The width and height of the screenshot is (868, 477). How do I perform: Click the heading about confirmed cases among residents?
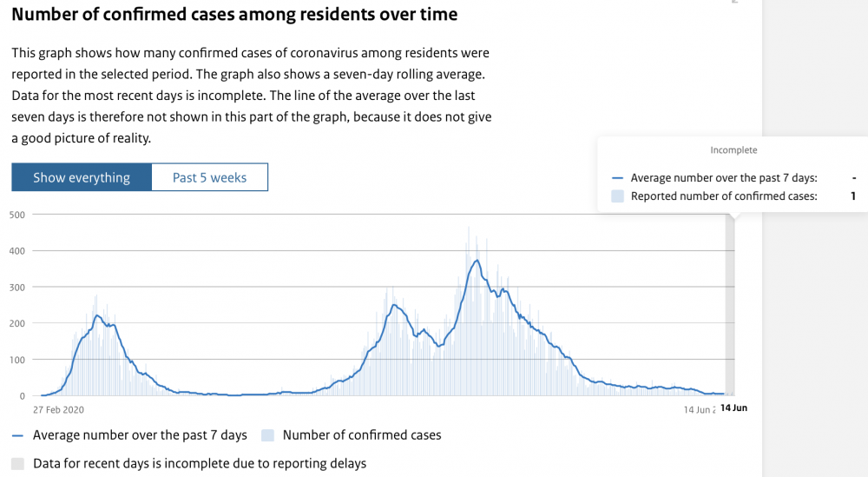[x=234, y=14]
